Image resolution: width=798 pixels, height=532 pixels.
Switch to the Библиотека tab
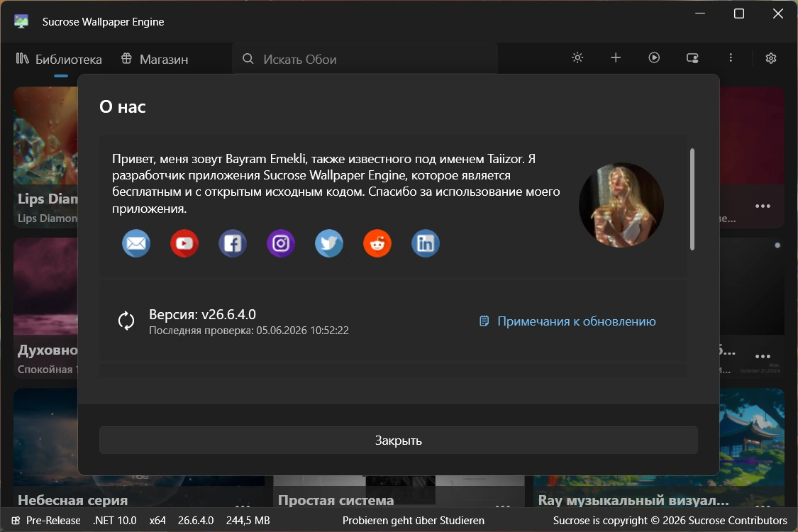pyautogui.click(x=59, y=60)
